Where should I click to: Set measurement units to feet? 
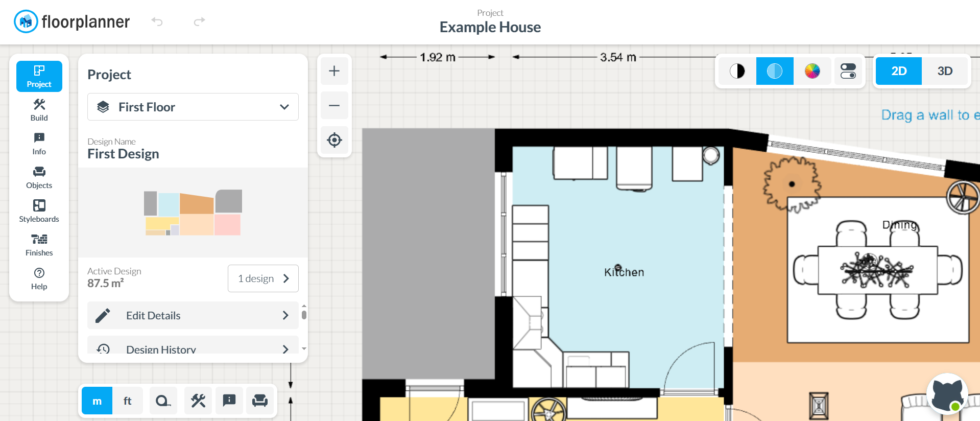tap(128, 401)
